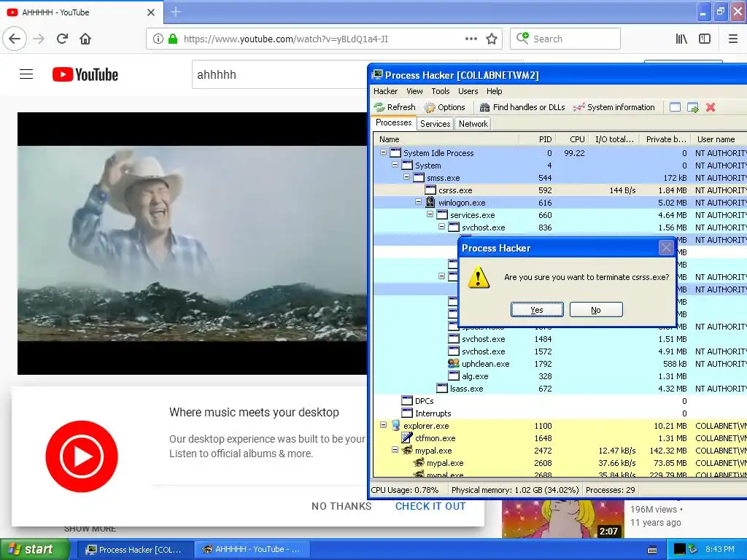
Task: Select the Processes tab
Action: [x=393, y=122]
